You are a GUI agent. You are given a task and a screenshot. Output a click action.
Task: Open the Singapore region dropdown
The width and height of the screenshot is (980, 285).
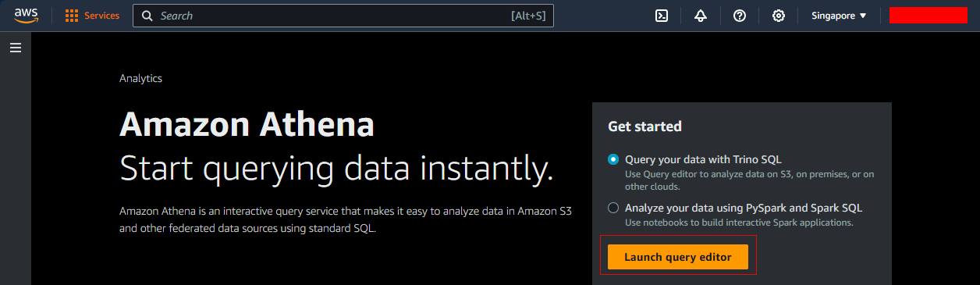tap(839, 16)
